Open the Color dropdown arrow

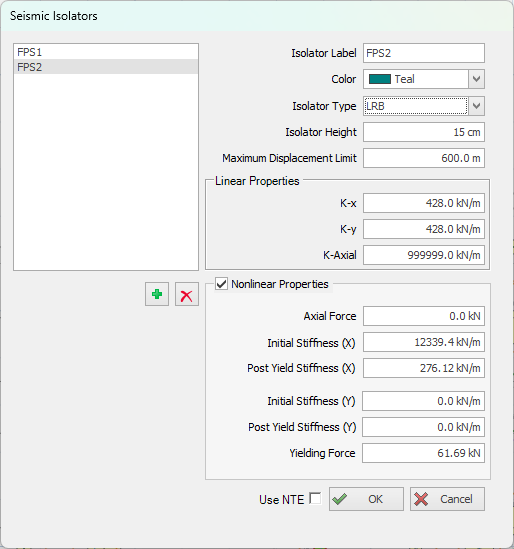[x=477, y=79]
